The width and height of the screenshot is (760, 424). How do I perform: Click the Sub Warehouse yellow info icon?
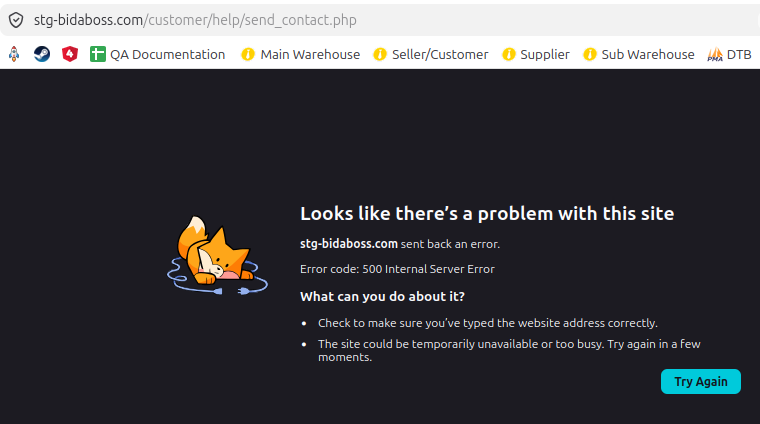click(x=589, y=54)
